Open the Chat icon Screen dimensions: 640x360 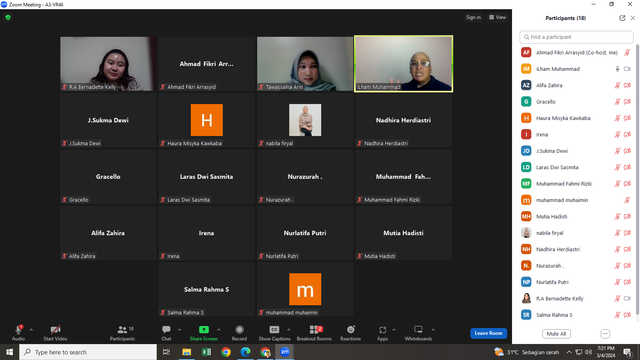pyautogui.click(x=166, y=329)
